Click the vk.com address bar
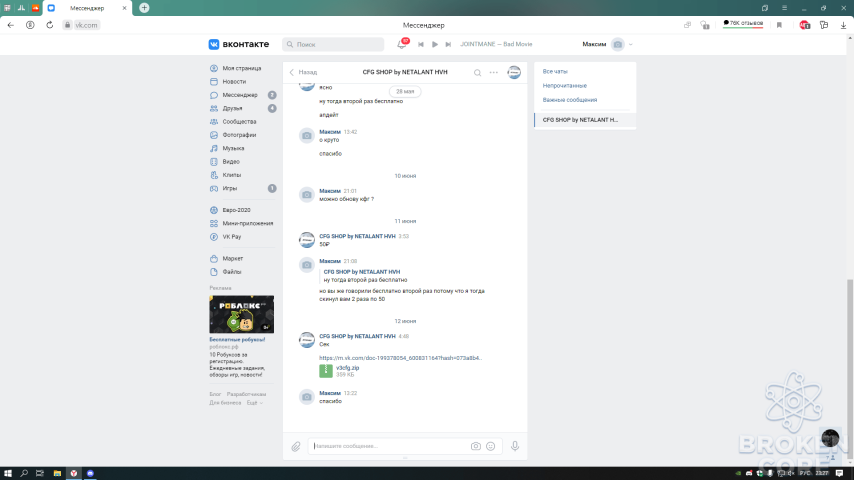This screenshot has width=854, height=480. 86,25
